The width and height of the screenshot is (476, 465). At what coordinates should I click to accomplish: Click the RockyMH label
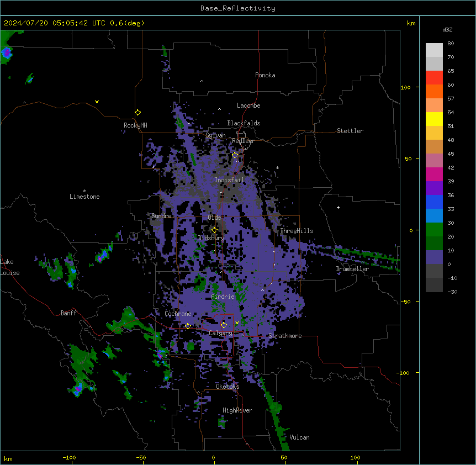click(x=135, y=125)
